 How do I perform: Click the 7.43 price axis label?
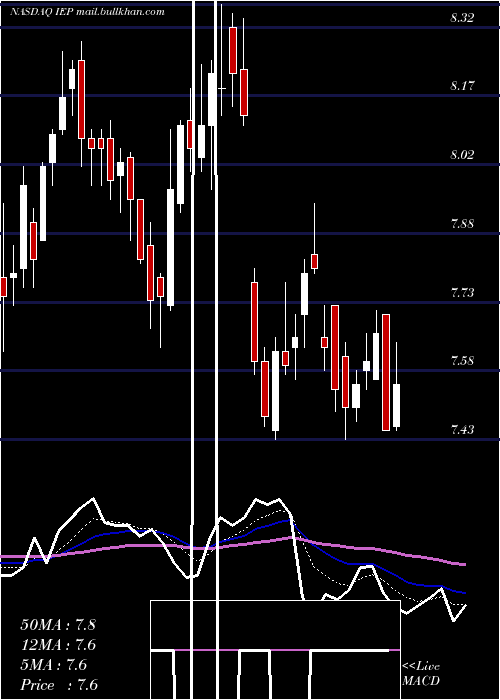click(x=462, y=430)
